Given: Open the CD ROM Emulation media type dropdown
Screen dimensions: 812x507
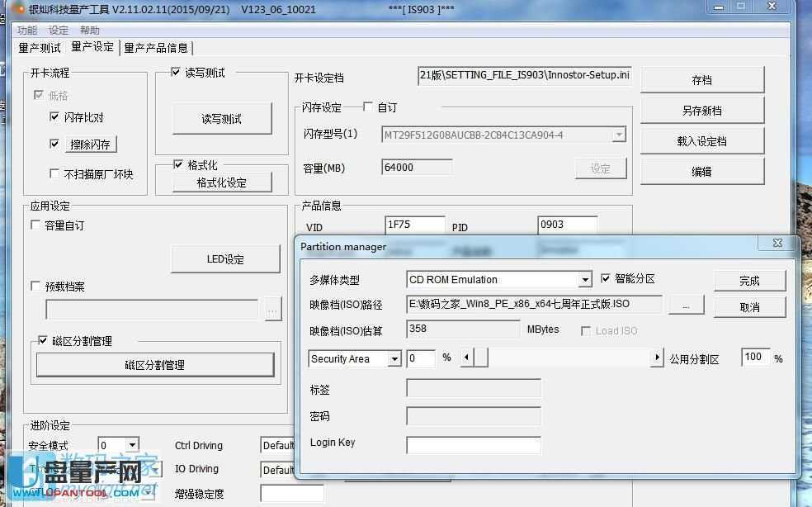Looking at the screenshot, I should 585,279.
